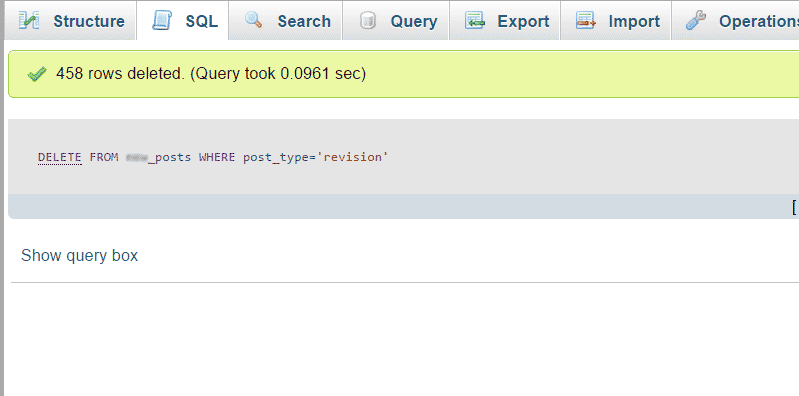Click the DELETE keyword in the query

[x=60, y=157]
